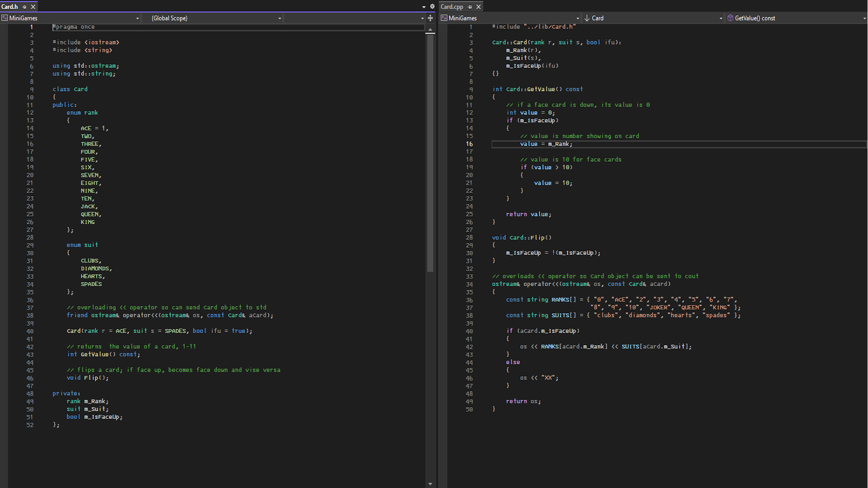Click 'void Flip();' declaration
Image resolution: width=868 pixels, height=488 pixels.
tap(88, 378)
